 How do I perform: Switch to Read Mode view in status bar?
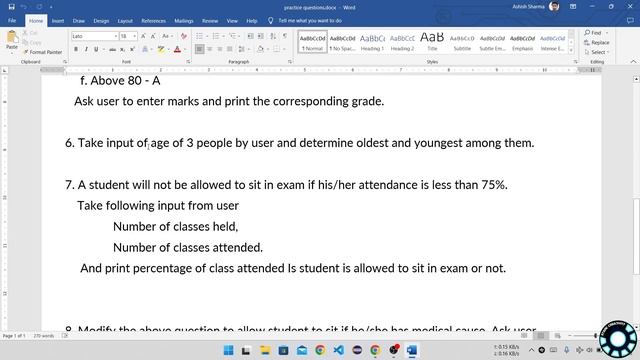click(524, 336)
